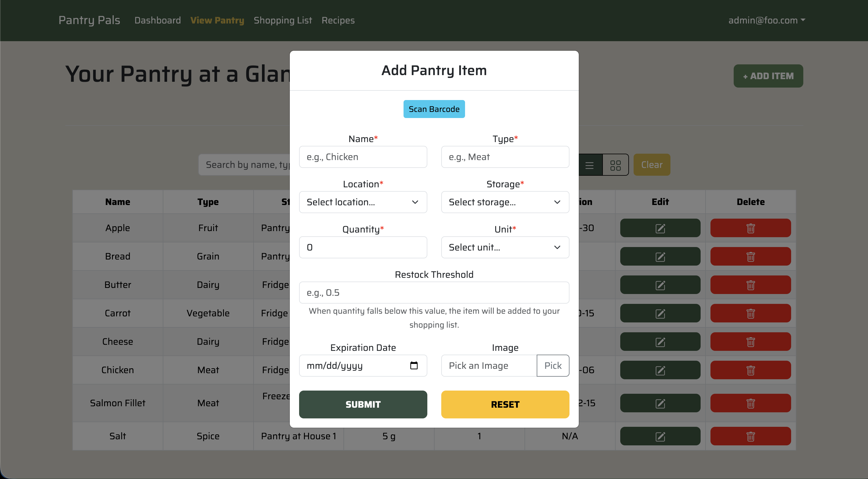
Task: Go to the Shopping List page
Action: pos(282,20)
